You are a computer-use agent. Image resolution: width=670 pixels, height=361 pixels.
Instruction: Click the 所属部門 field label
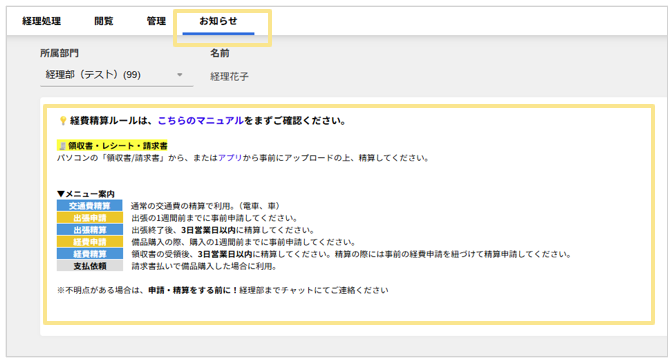coord(59,53)
